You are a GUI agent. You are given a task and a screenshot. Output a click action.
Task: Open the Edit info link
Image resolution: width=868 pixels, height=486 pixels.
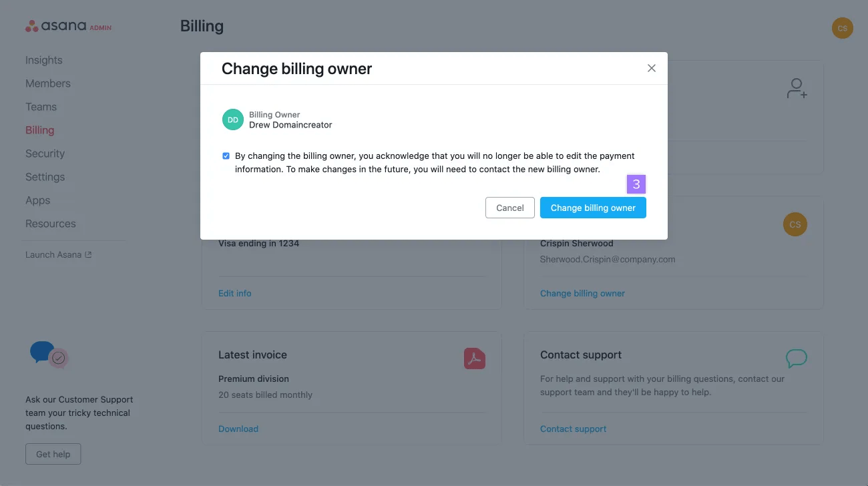(x=235, y=293)
